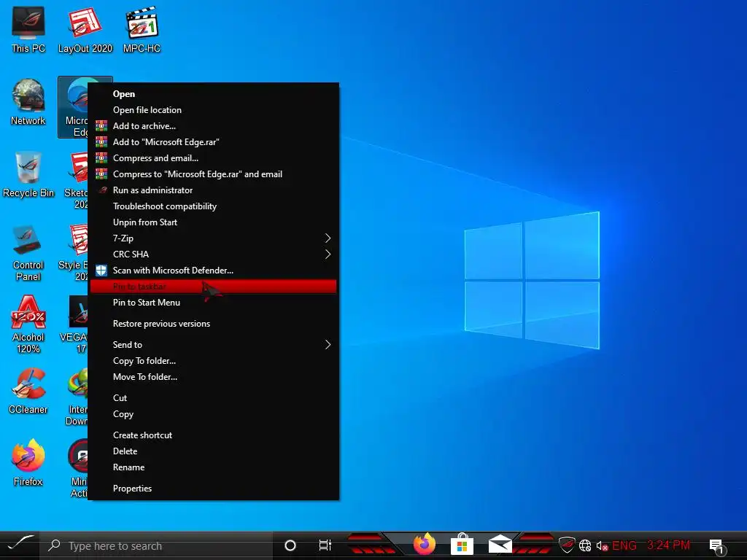Expand the 7-Zip submenu
Viewport: 747px width, 560px height.
pyautogui.click(x=214, y=238)
